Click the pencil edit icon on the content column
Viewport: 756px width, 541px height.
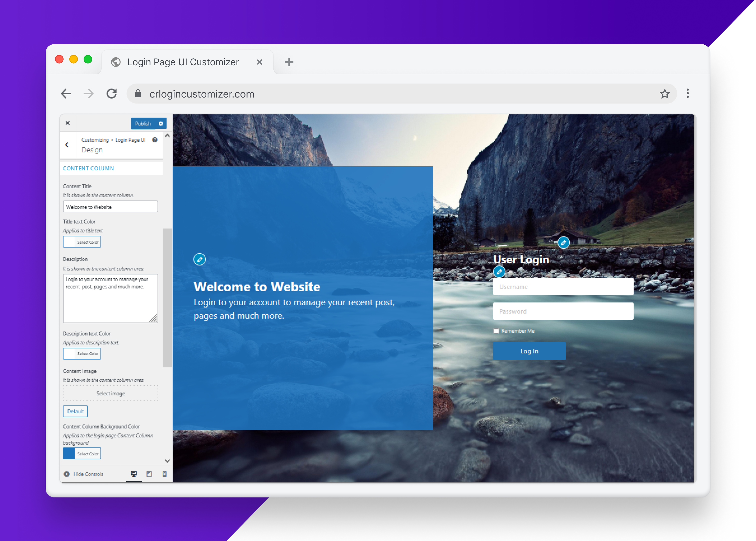pyautogui.click(x=200, y=259)
